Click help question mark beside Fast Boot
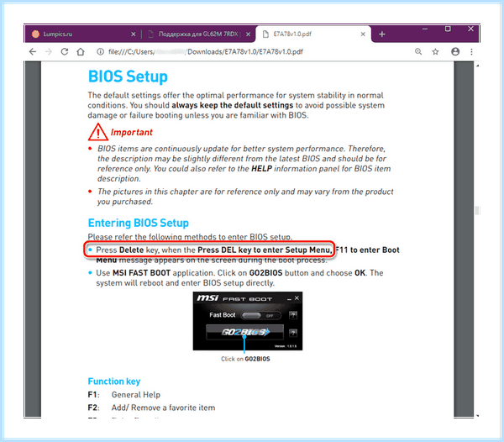This screenshot has height=442, width=504. pyautogui.click(x=293, y=315)
